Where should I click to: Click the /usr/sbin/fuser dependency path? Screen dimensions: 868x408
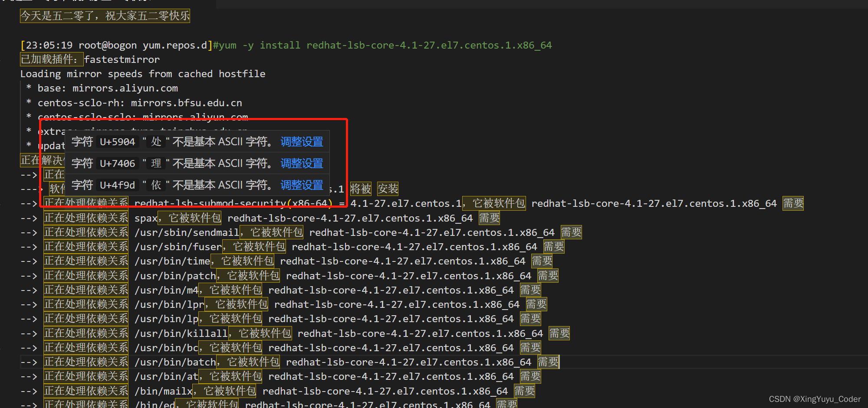pos(178,247)
